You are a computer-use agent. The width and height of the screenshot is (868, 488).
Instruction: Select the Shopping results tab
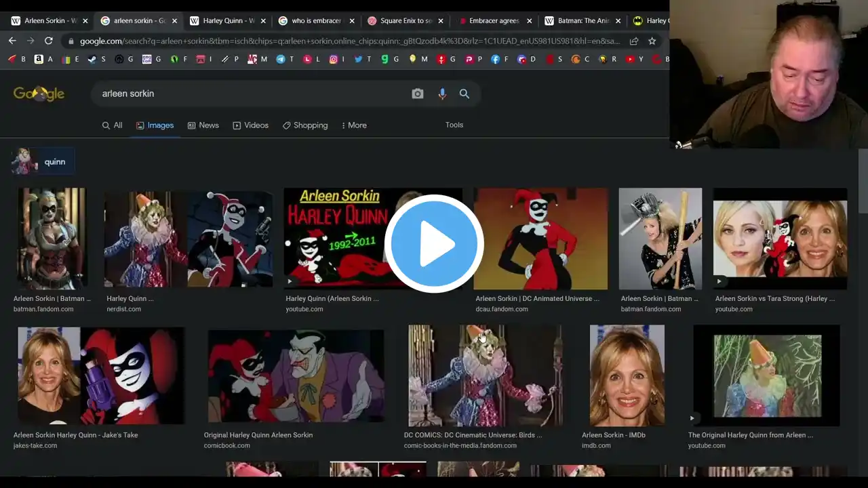[304, 125]
